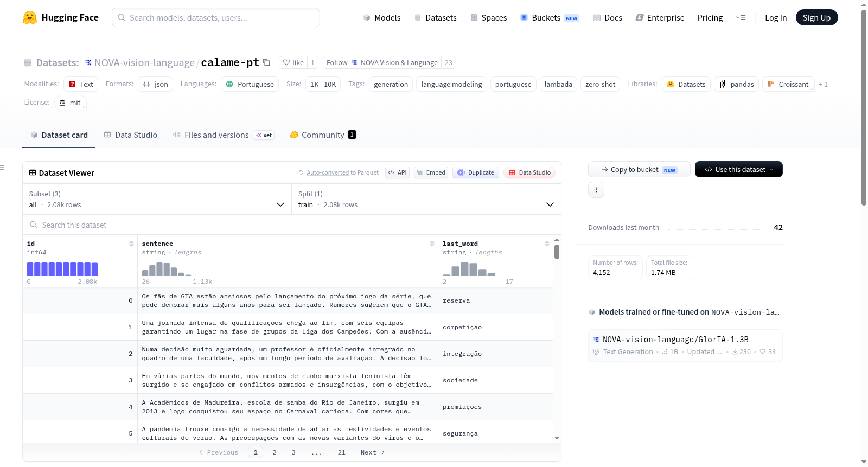Select the Text modality tag
Screen dimensions: 868x467
(81, 84)
